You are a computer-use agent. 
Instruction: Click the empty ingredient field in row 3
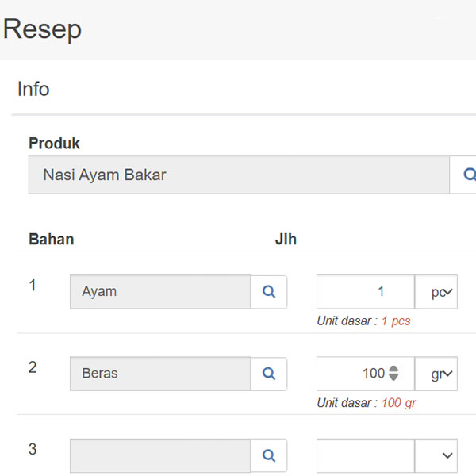(160, 455)
